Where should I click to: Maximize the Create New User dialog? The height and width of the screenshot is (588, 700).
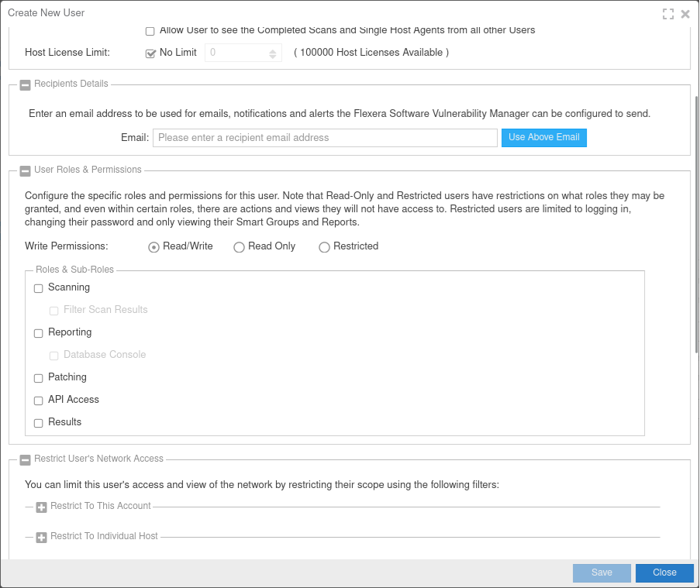tap(667, 13)
